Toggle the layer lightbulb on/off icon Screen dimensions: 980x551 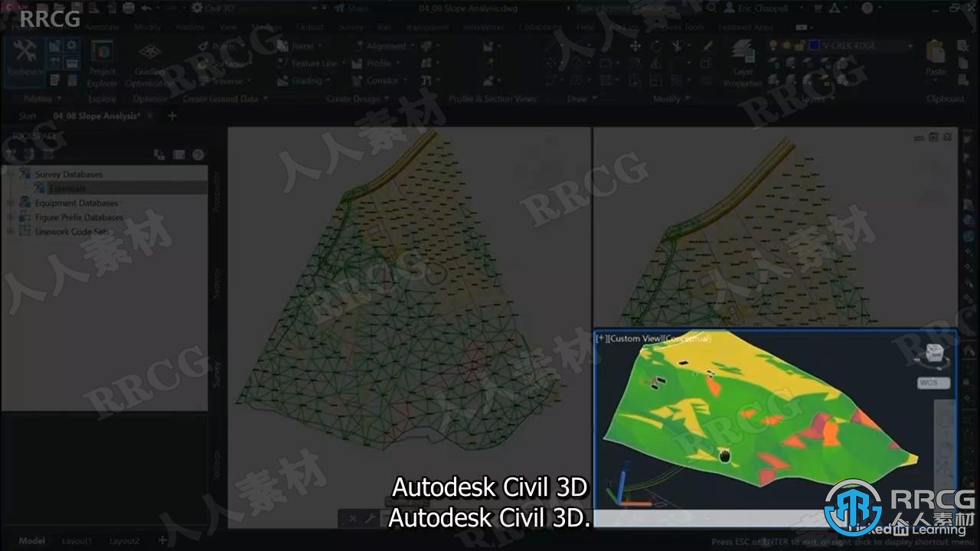[775, 46]
